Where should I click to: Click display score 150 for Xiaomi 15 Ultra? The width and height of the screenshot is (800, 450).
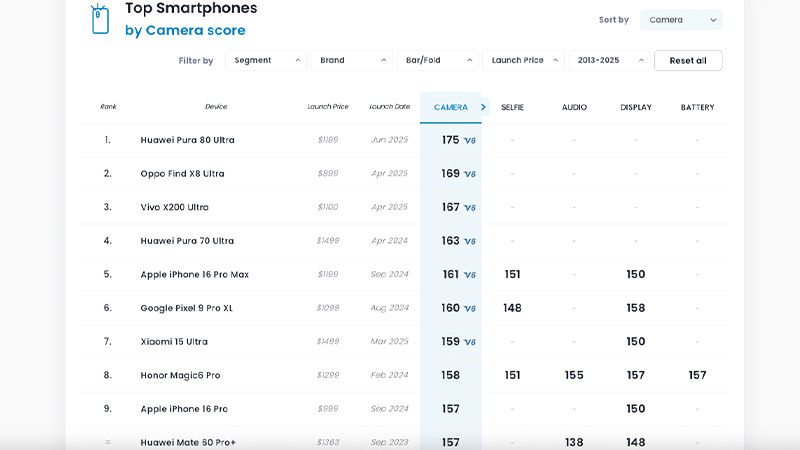636,342
